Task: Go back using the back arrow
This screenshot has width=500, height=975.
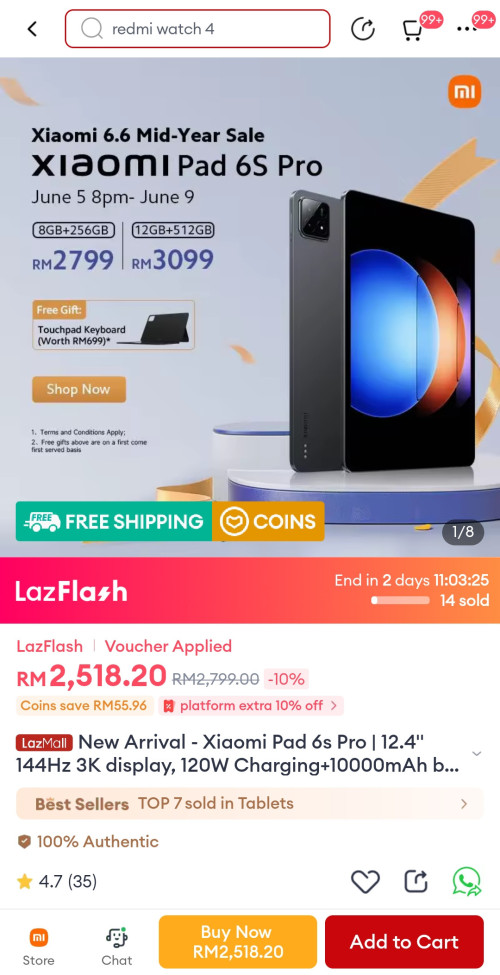Action: [32, 29]
